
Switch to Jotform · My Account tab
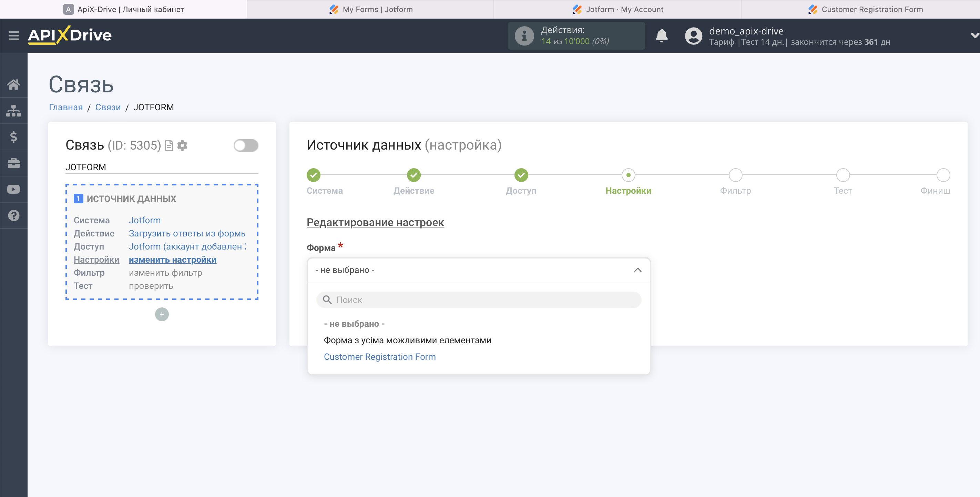click(x=617, y=9)
